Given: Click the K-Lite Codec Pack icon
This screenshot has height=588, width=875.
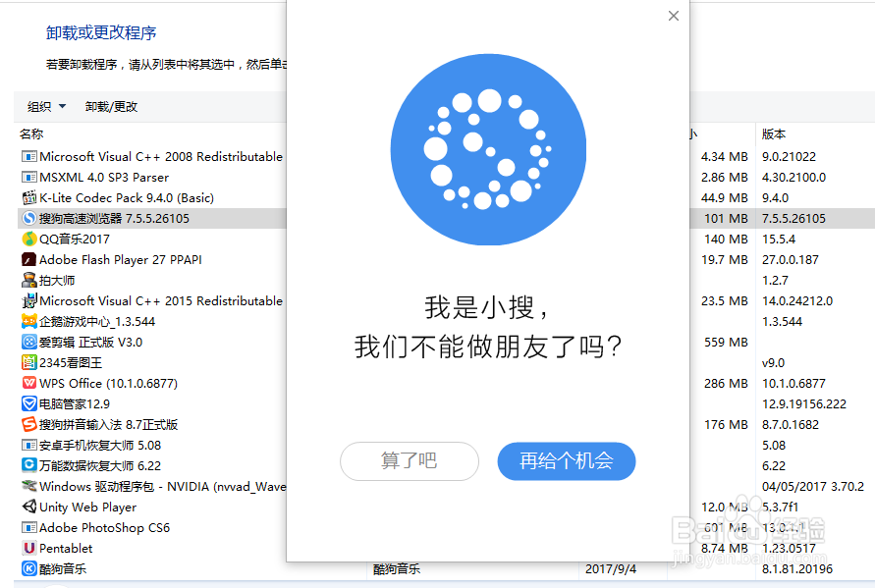Looking at the screenshot, I should pyautogui.click(x=27, y=197).
